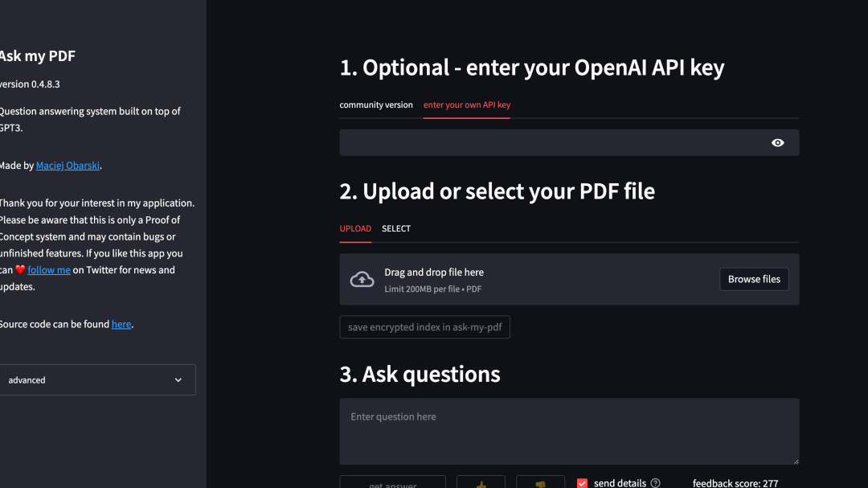The width and height of the screenshot is (868, 488).
Task: Select the enter your own API key tab
Action: (x=467, y=105)
